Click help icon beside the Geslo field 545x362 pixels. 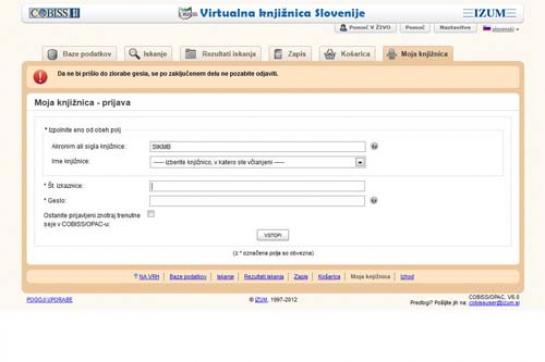pos(374,201)
